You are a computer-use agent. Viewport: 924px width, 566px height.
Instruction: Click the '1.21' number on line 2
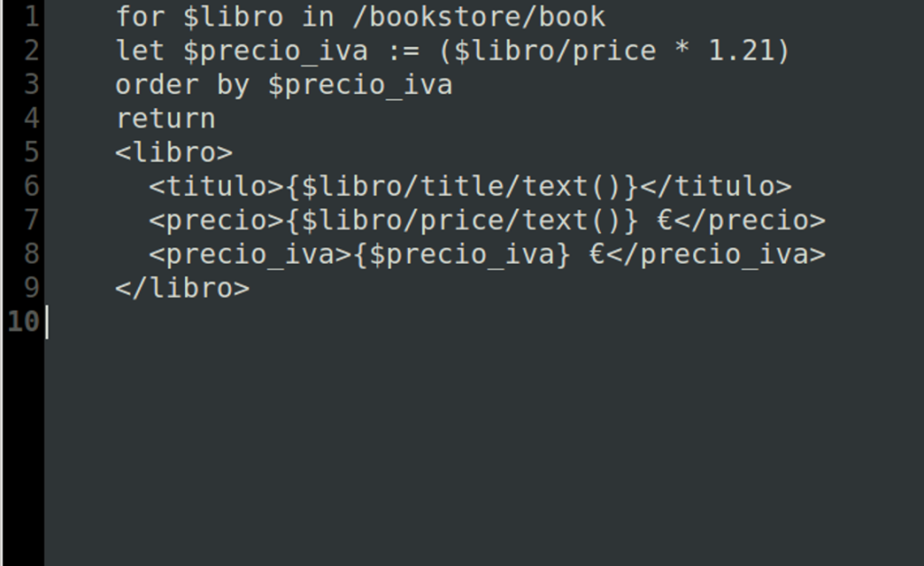pyautogui.click(x=742, y=51)
